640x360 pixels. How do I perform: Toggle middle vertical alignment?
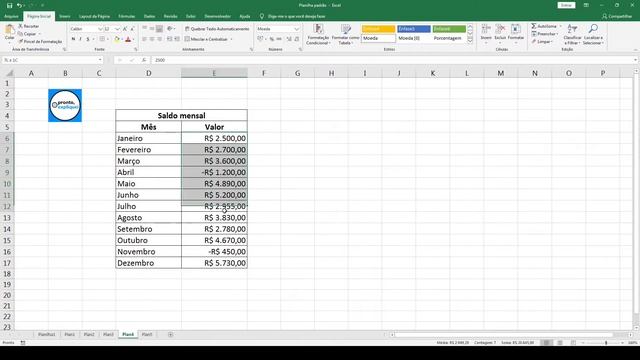(x=152, y=29)
